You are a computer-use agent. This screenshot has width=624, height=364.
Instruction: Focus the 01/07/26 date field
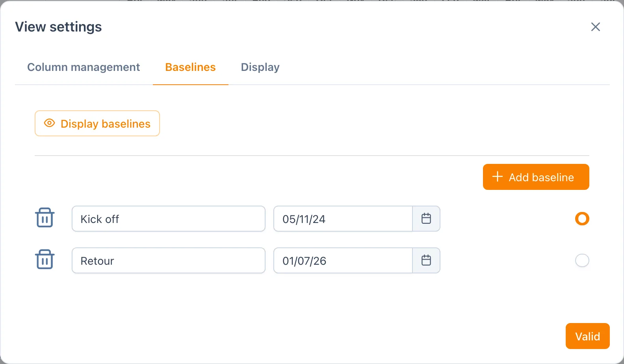[x=343, y=260]
